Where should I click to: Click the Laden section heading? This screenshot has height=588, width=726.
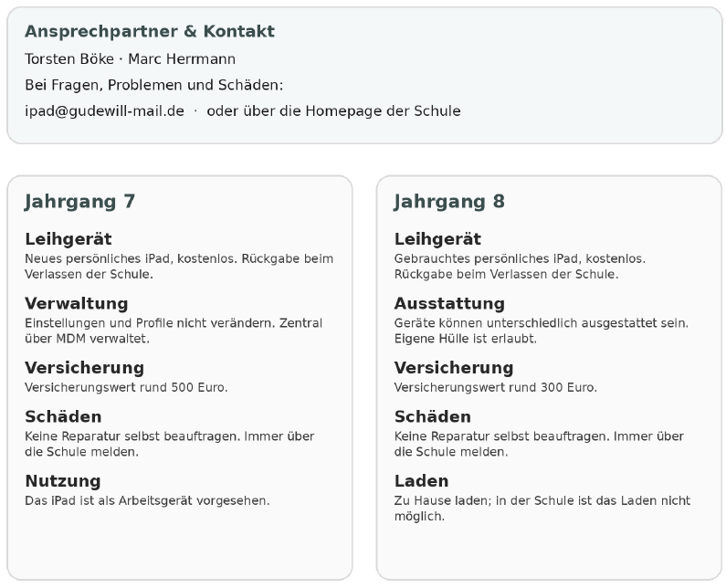421,480
